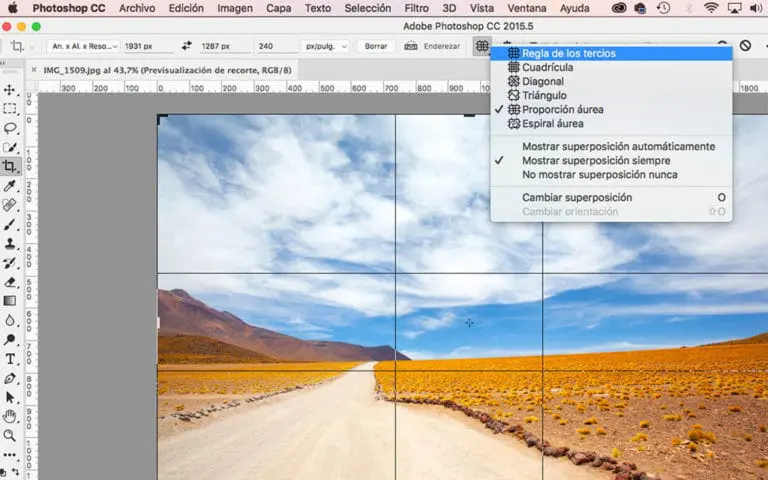Select No mostrar superposición nunca
The width and height of the screenshot is (768, 480).
coord(611,175)
